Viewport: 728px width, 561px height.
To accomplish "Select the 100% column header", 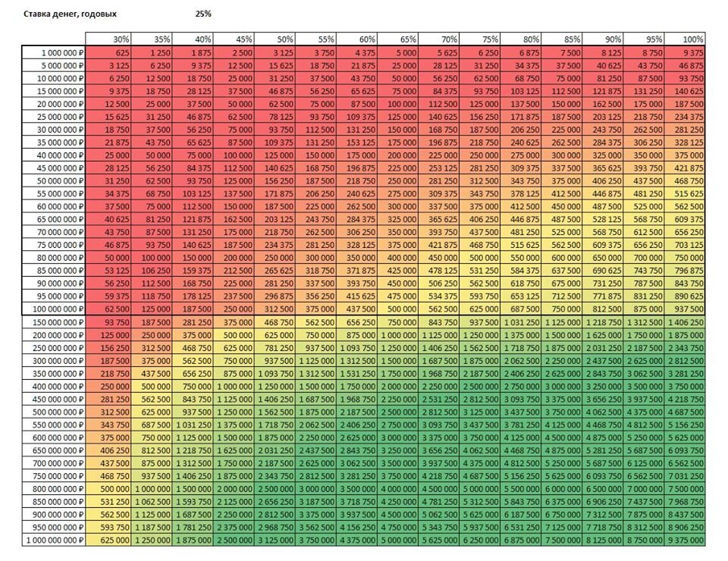I will [x=685, y=39].
